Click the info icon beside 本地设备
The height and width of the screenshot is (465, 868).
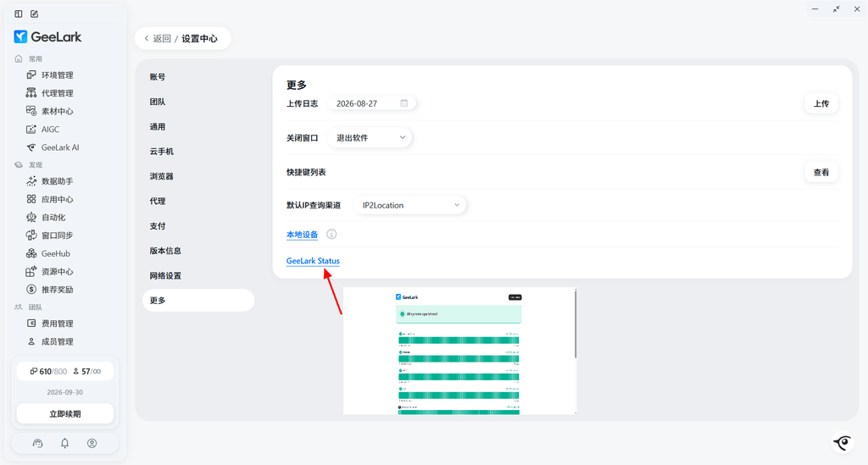point(331,235)
